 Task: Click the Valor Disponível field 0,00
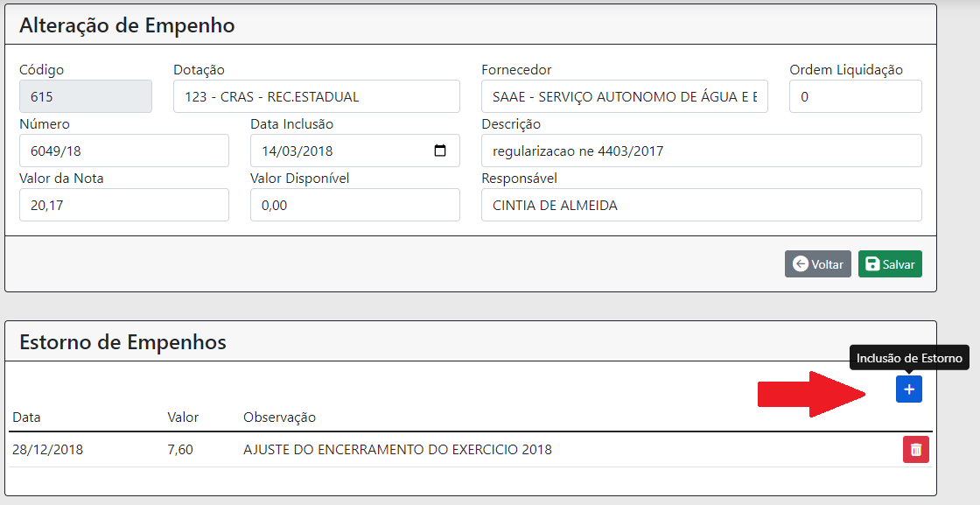[x=355, y=205]
